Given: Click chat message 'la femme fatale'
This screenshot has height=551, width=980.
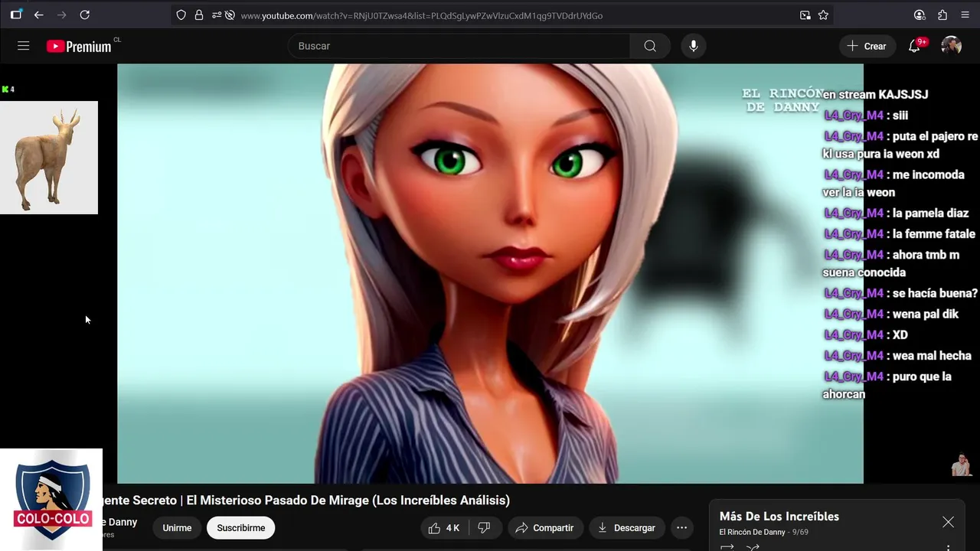Looking at the screenshot, I should click(934, 234).
